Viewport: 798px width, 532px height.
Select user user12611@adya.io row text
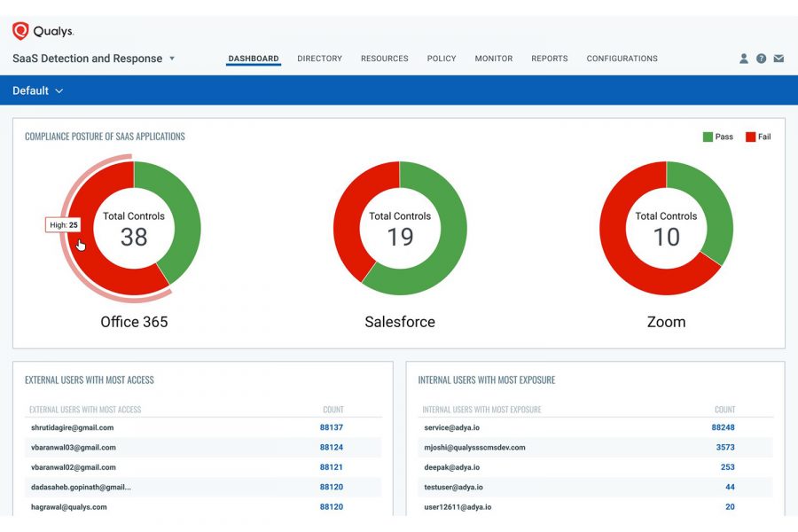tap(458, 507)
